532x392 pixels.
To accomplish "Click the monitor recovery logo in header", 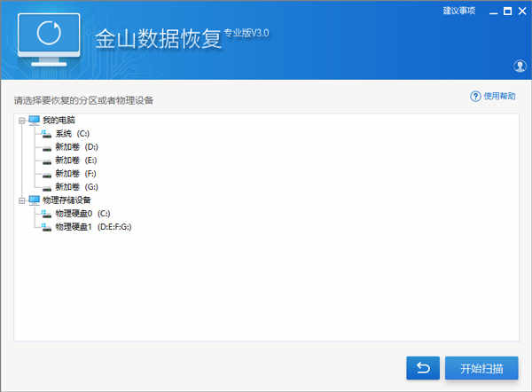I will click(49, 40).
